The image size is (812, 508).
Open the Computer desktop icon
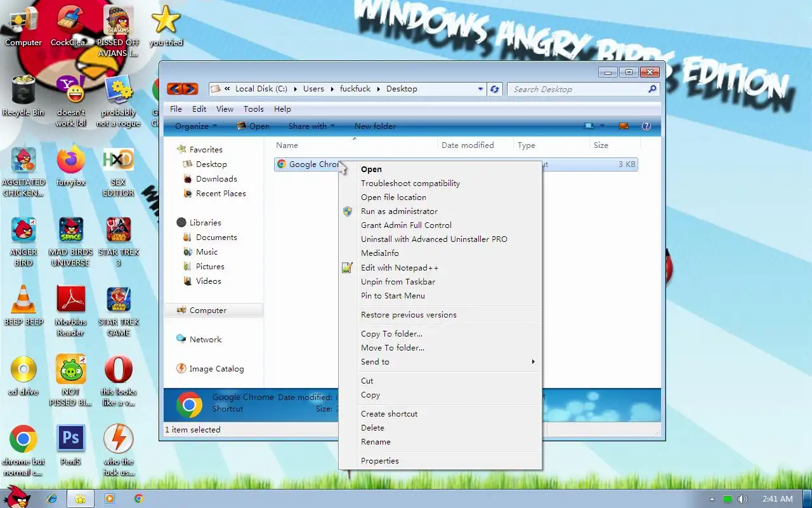click(x=23, y=25)
